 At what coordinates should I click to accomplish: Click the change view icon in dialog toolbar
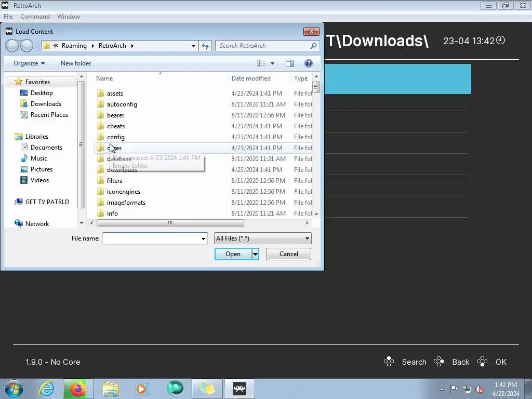click(x=261, y=63)
